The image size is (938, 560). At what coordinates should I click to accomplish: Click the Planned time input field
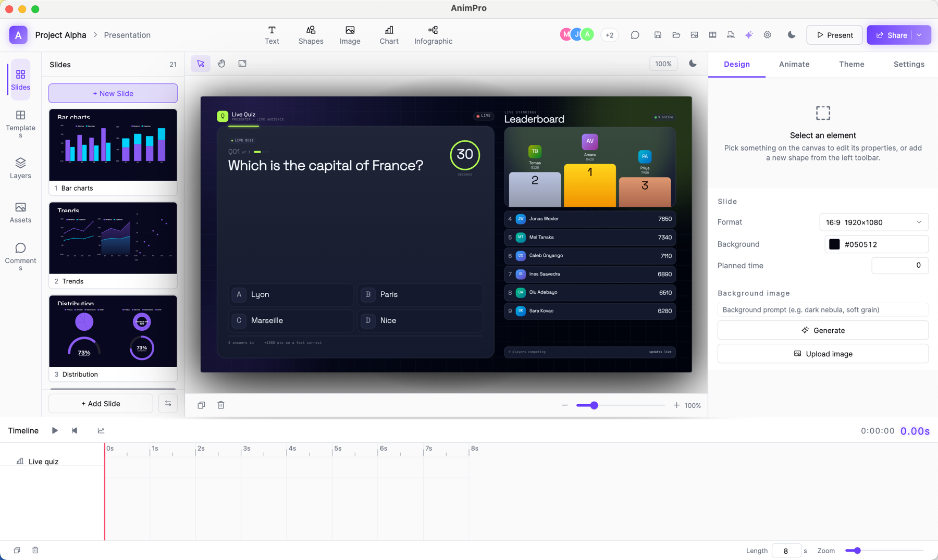point(899,266)
